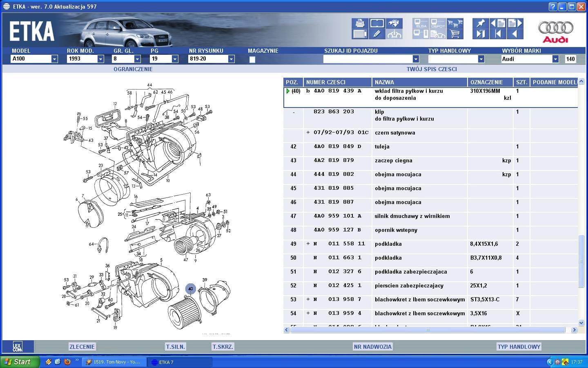
Task: Click the highlighted part 40 marker in diagram
Action: tap(190, 289)
